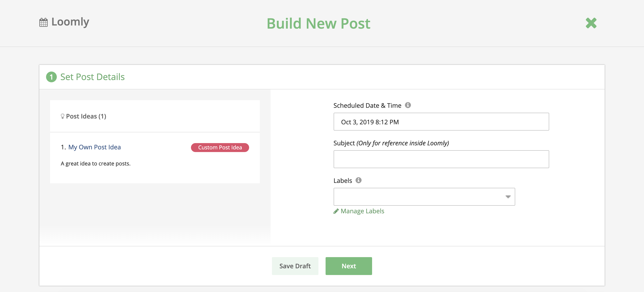Select the red Custom Post Idea badge

click(220, 147)
